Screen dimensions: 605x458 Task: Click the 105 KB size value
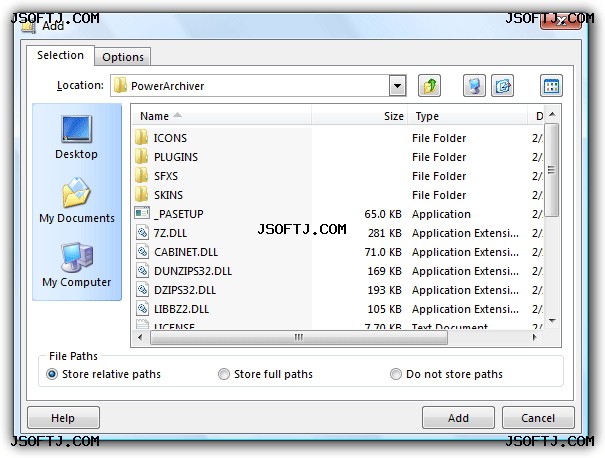385,309
